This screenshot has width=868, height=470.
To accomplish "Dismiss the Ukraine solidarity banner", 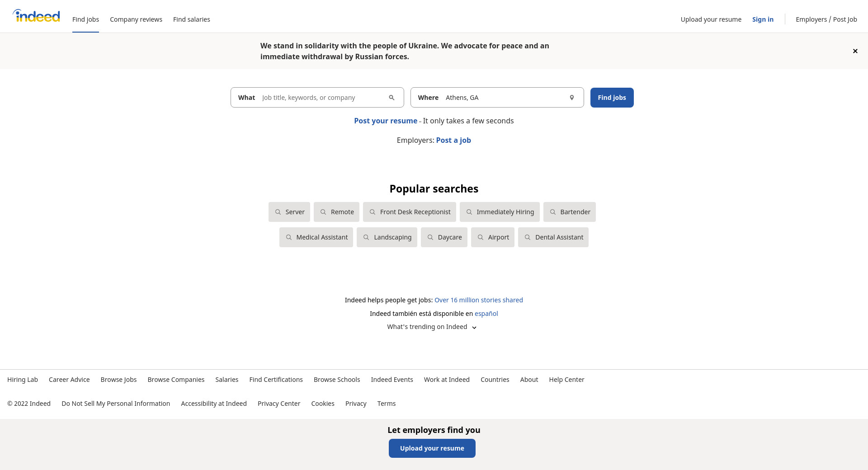I will pyautogui.click(x=855, y=51).
